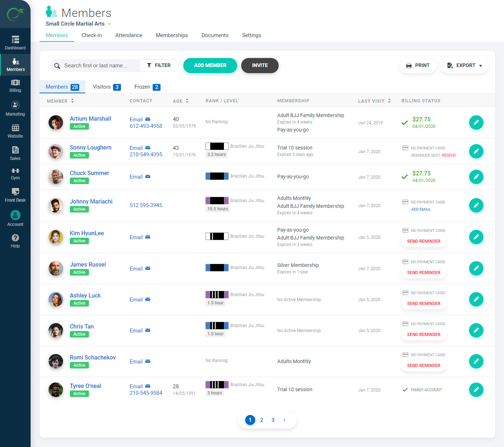The width and height of the screenshot is (504, 447).
Task: Send reminder to James Russel
Action: tap(424, 273)
